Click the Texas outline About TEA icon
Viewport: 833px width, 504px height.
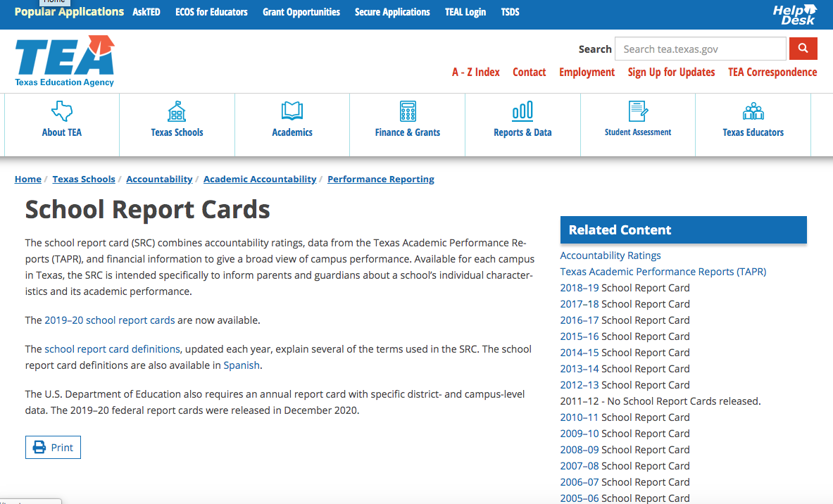62,111
